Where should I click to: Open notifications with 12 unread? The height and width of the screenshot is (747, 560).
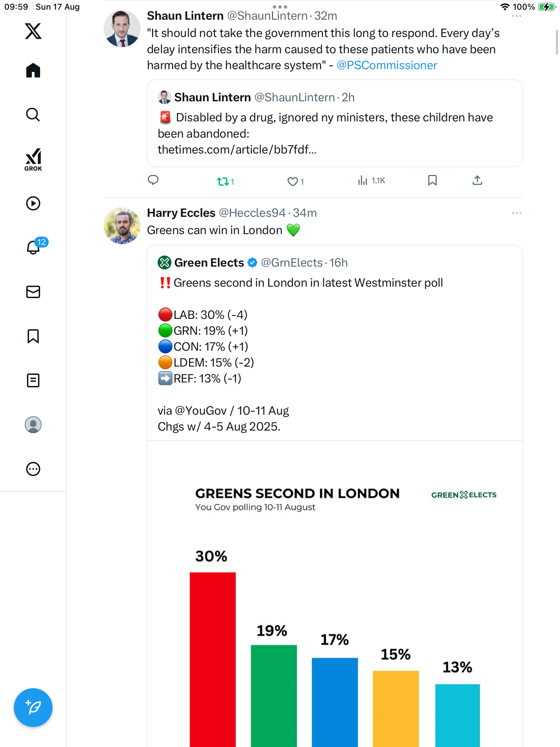click(34, 247)
